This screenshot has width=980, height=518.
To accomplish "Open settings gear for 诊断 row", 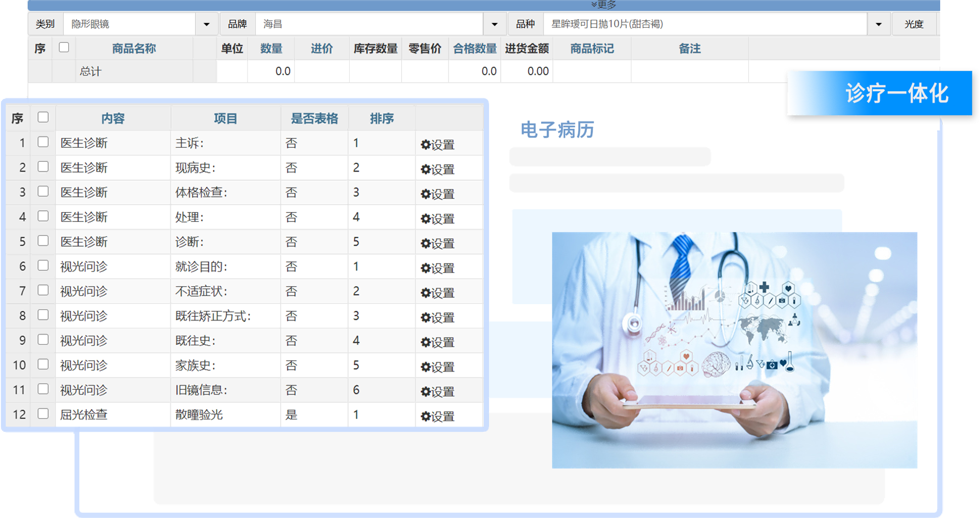I will point(437,243).
